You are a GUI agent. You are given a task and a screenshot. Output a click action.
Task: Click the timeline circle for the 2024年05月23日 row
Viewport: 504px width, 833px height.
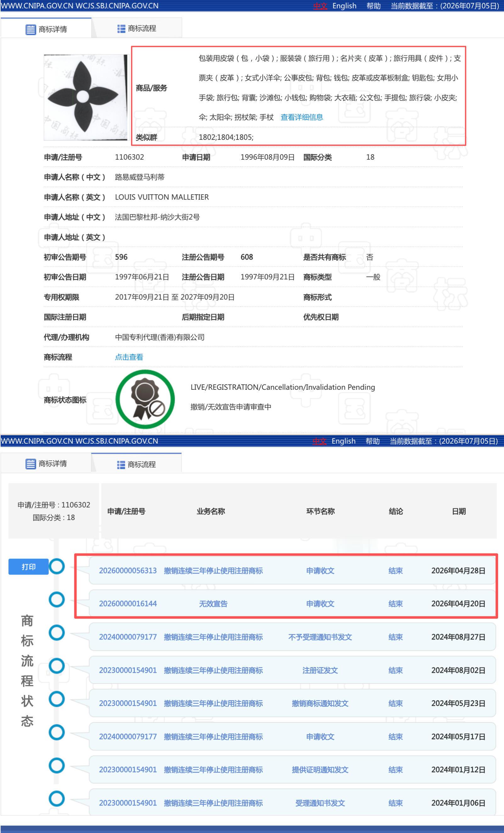tap(57, 699)
